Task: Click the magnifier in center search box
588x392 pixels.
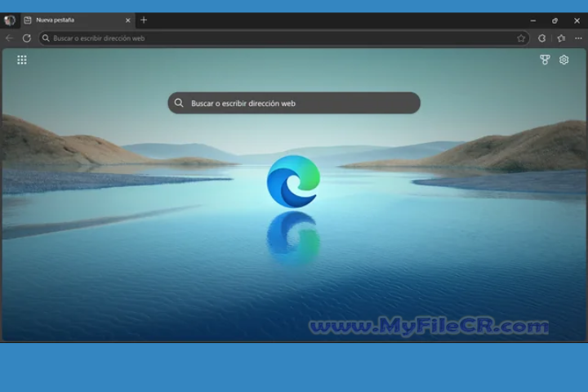Action: pos(179,103)
